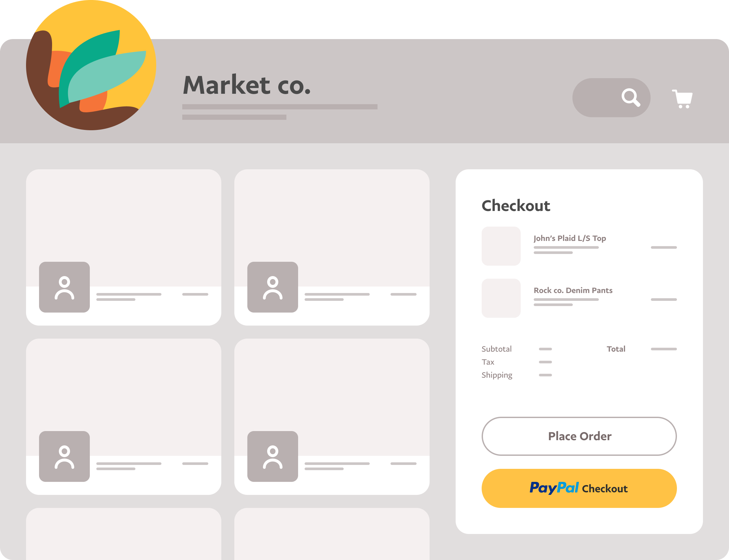Click the Subtotal line item
The width and height of the screenshot is (729, 560).
pos(496,349)
